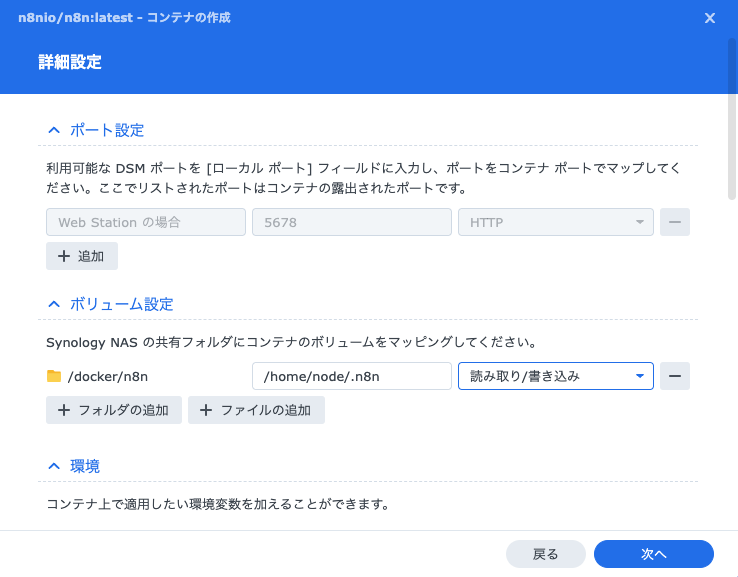Viewport: 738px width, 577px height.
Task: Select the /docker/n8n folder path text
Action: pyautogui.click(x=115, y=376)
